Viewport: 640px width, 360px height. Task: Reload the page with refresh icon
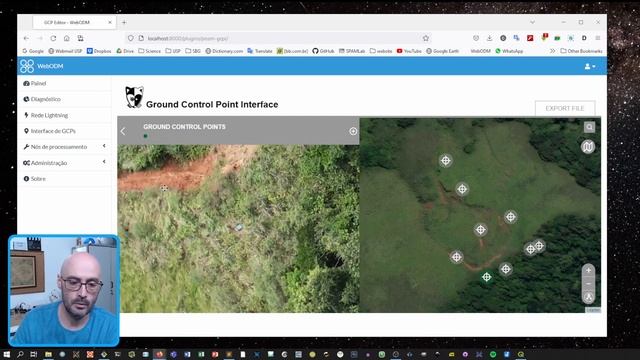[x=53, y=38]
